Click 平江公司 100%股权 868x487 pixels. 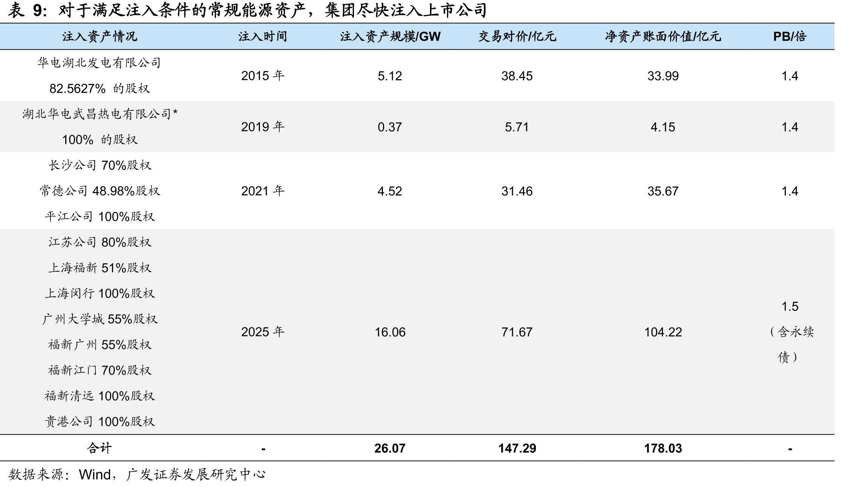(x=100, y=217)
